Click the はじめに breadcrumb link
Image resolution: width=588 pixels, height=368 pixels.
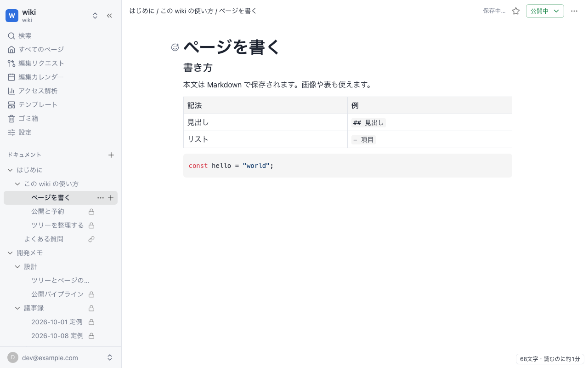142,11
